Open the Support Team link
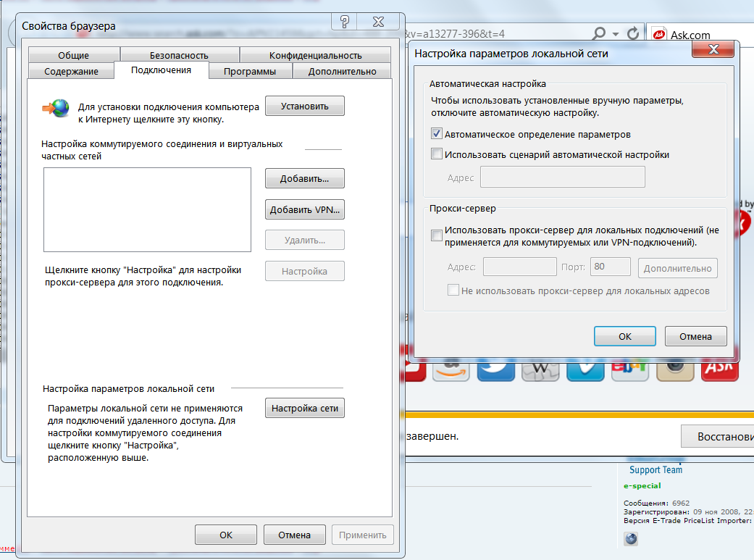Image resolution: width=754 pixels, height=560 pixels. point(656,469)
